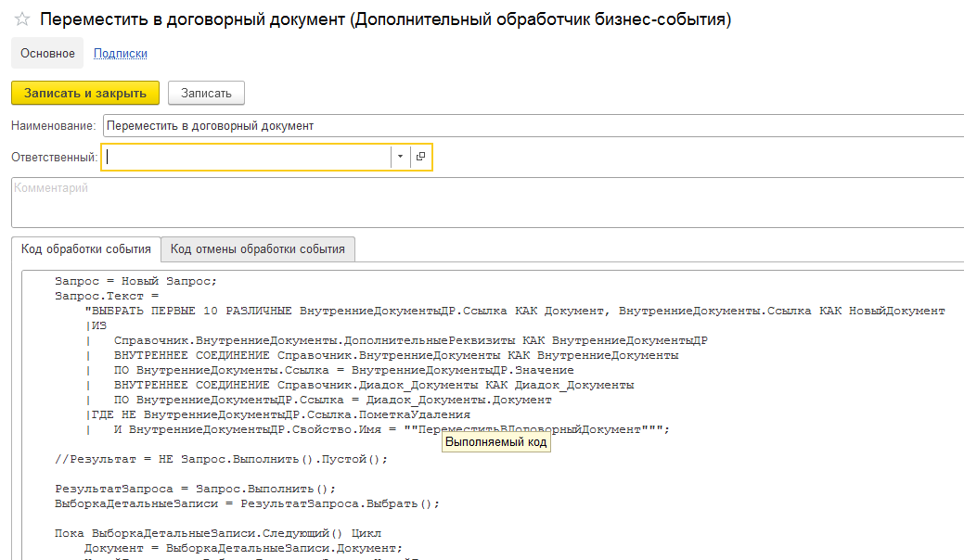The image size is (964, 560).
Task: Open the Ответственный selected item form icon
Action: click(420, 157)
